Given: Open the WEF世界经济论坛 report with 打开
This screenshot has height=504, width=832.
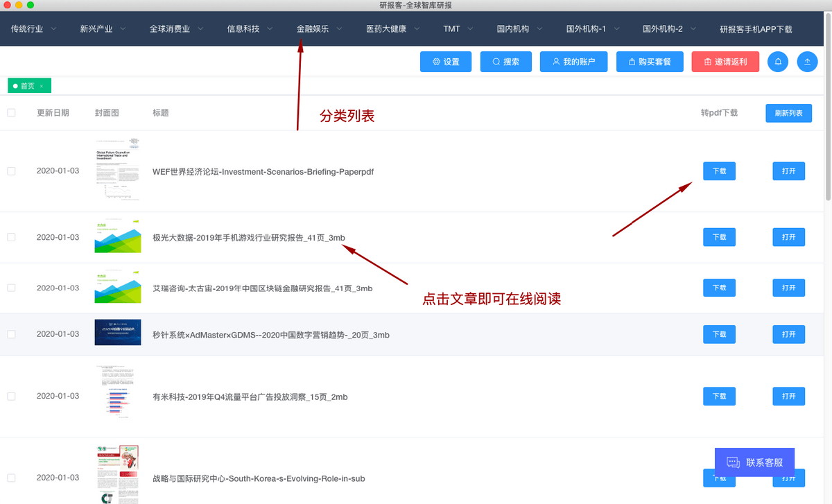Looking at the screenshot, I should 789,171.
